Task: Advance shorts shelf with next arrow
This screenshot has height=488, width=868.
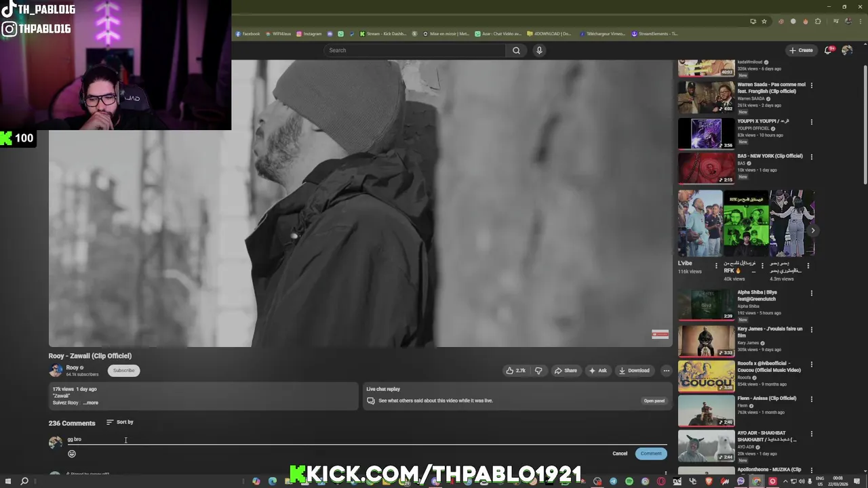Action: 813,230
